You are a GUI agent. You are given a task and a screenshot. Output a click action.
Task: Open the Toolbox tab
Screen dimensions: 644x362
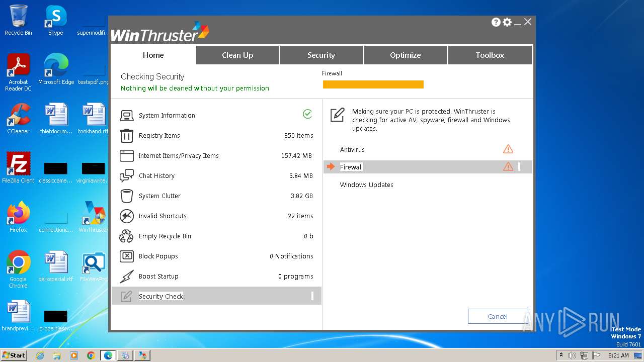[490, 55]
